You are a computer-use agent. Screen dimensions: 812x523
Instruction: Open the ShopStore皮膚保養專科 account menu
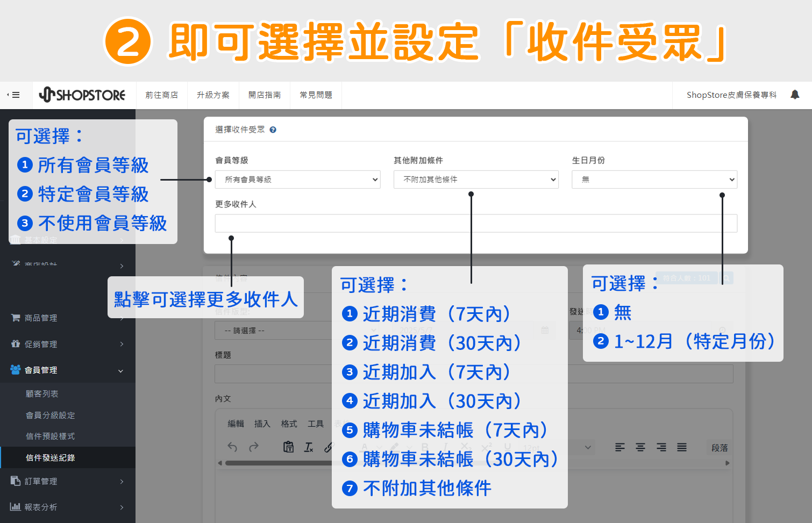[731, 95]
